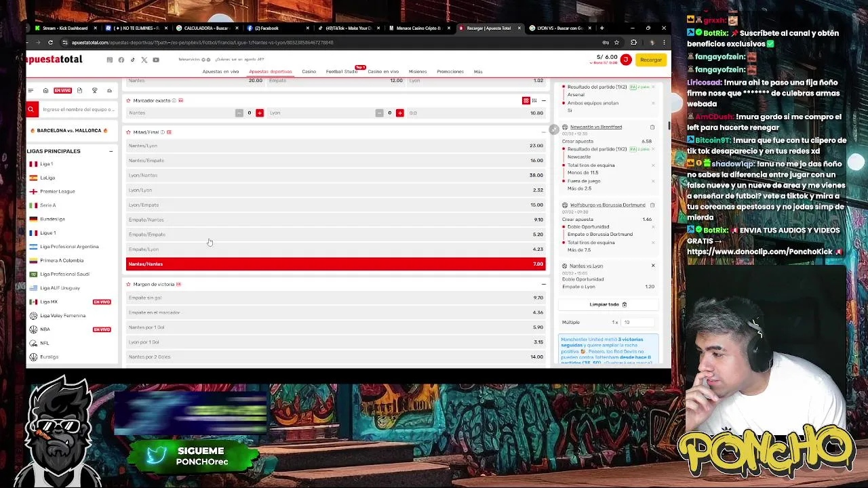Viewport: 868px width, 488px height.
Task: Open the hamburger menu in the sidebar
Action: pos(31,90)
